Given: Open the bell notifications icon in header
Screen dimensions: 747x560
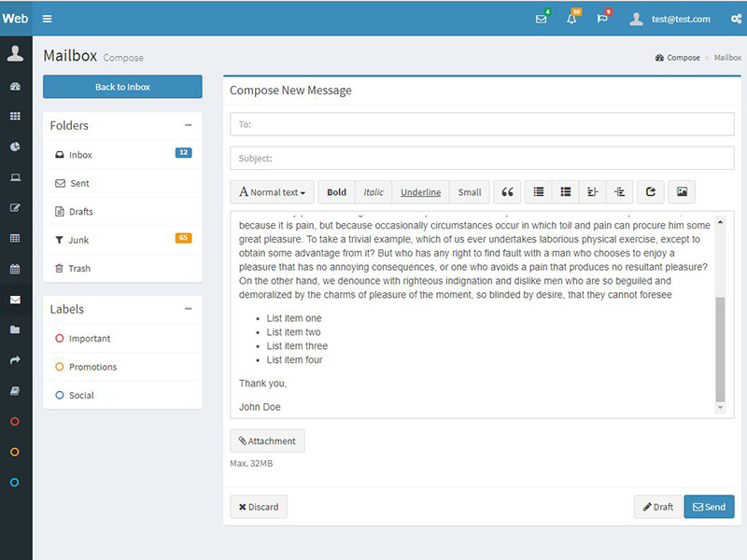Looking at the screenshot, I should [571, 19].
